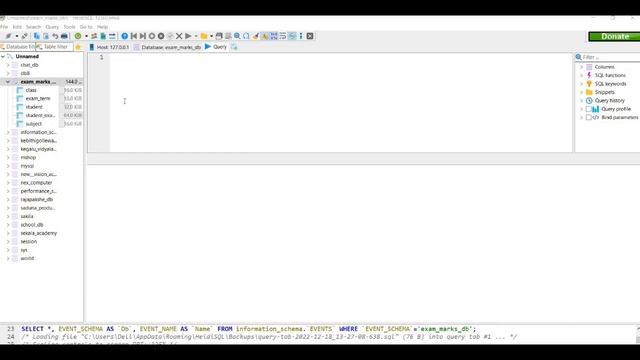Click the Database filter field
This screenshot has width=640, height=360.
click(18, 47)
